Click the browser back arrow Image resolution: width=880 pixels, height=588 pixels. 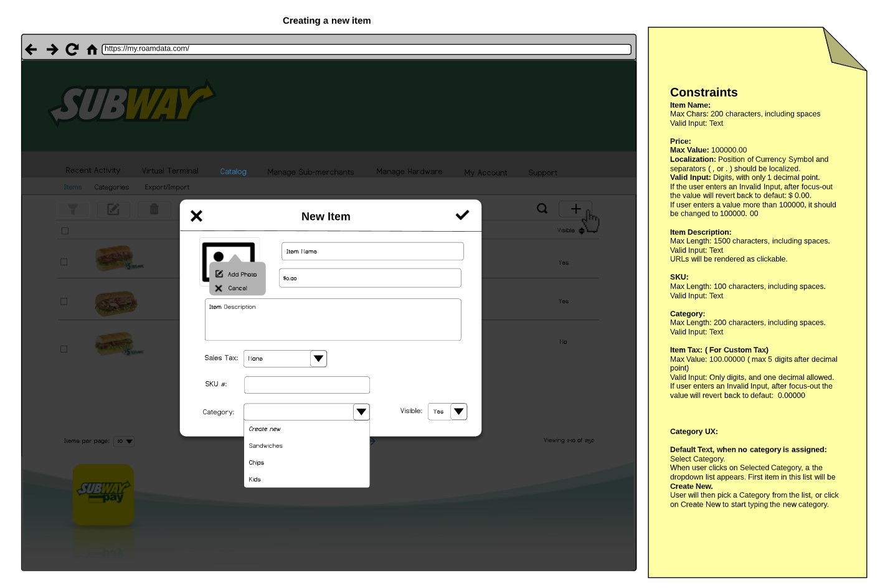[x=31, y=49]
